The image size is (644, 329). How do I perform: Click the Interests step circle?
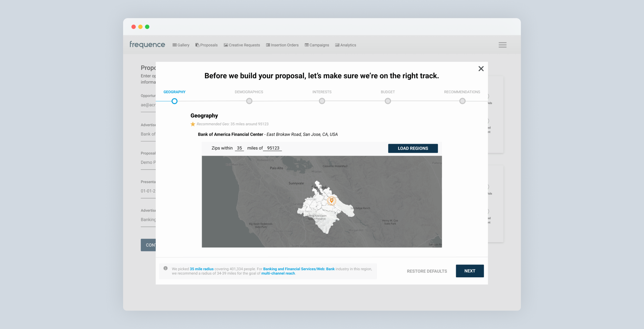point(322,101)
